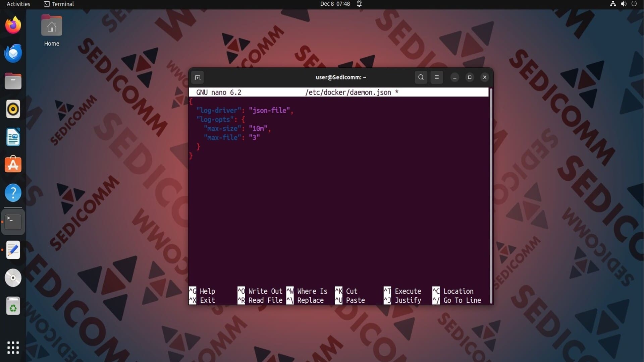Launch Firefox from the dock

[x=13, y=25]
